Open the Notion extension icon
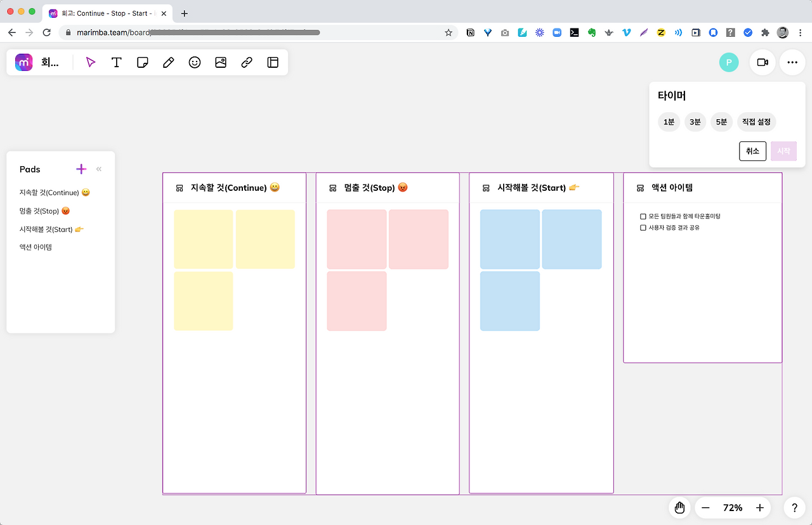Viewport: 812px width, 525px height. click(470, 32)
